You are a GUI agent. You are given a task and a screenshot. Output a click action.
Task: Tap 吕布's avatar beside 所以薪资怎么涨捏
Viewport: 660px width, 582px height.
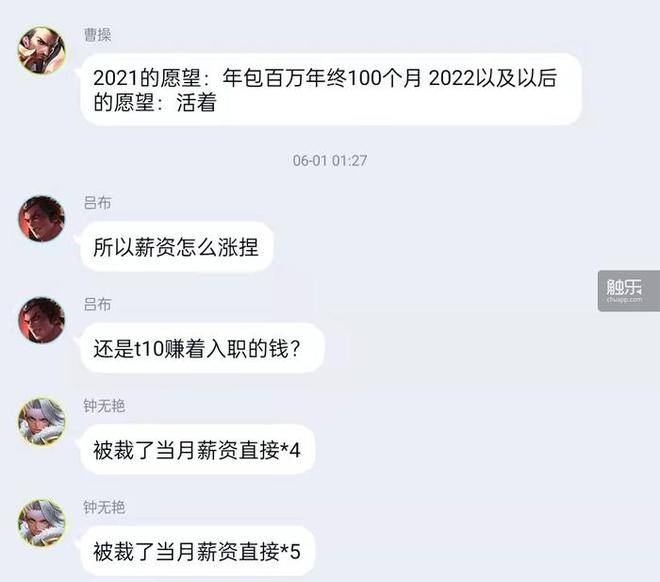click(x=41, y=219)
